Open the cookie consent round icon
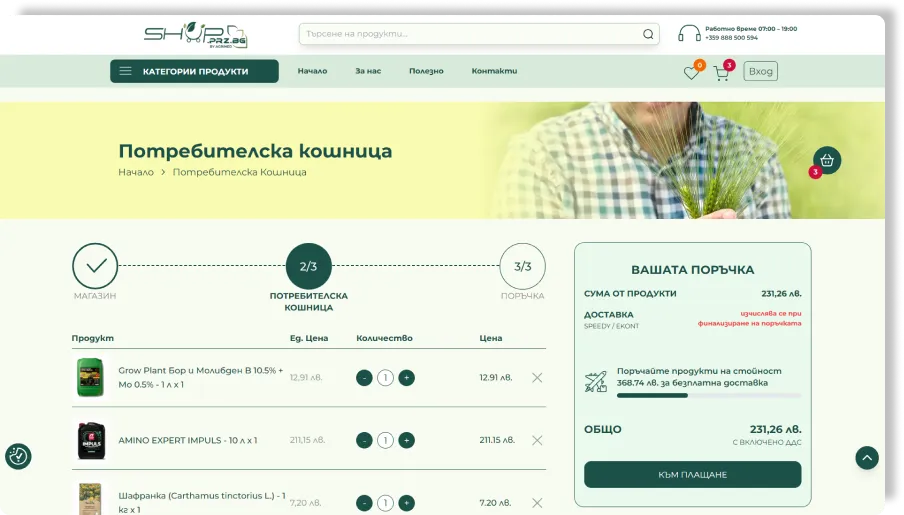 tap(18, 456)
